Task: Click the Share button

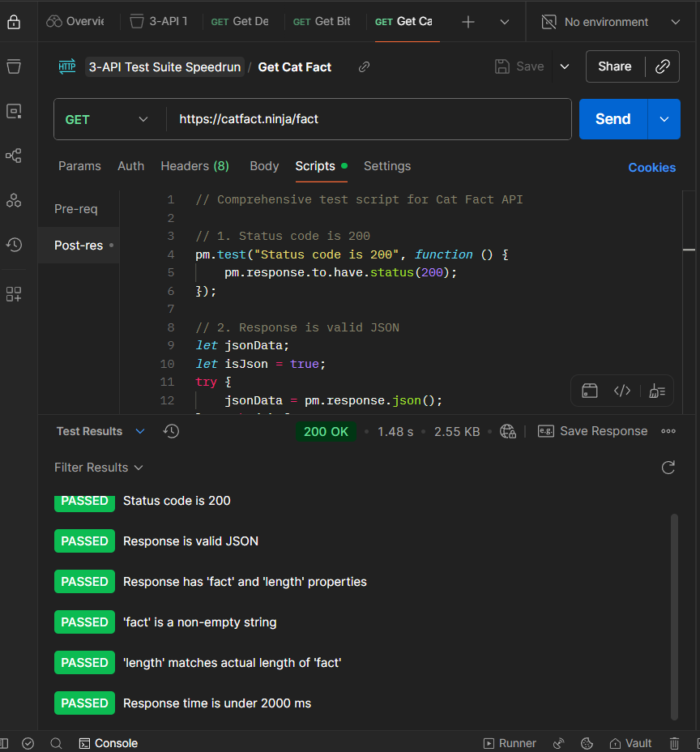Action: (615, 66)
